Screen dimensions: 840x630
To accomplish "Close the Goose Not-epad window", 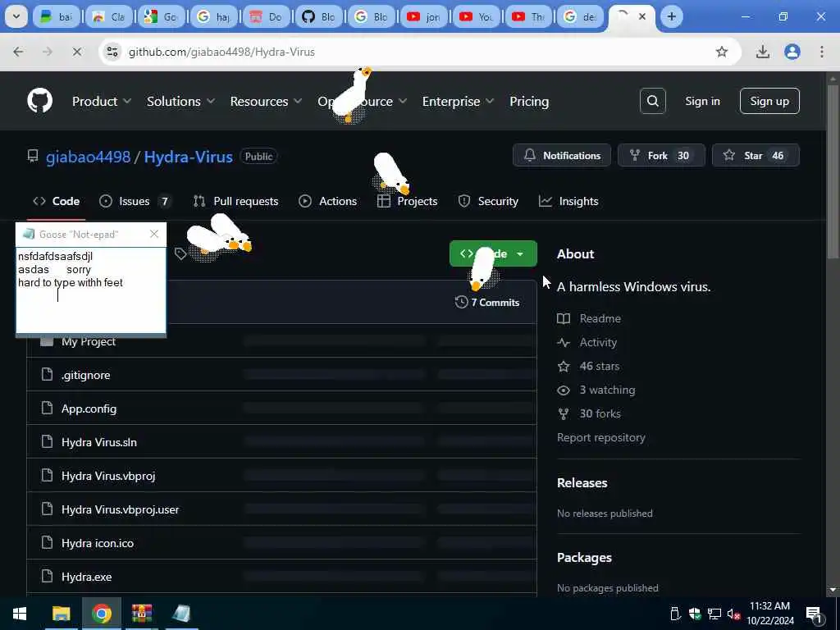I will point(154,234).
